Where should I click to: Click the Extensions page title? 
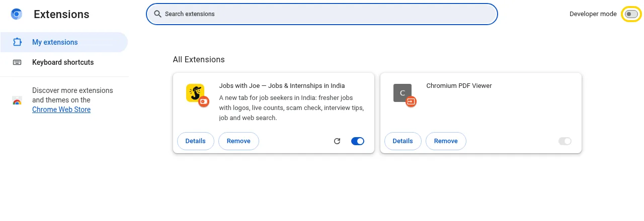tap(61, 15)
